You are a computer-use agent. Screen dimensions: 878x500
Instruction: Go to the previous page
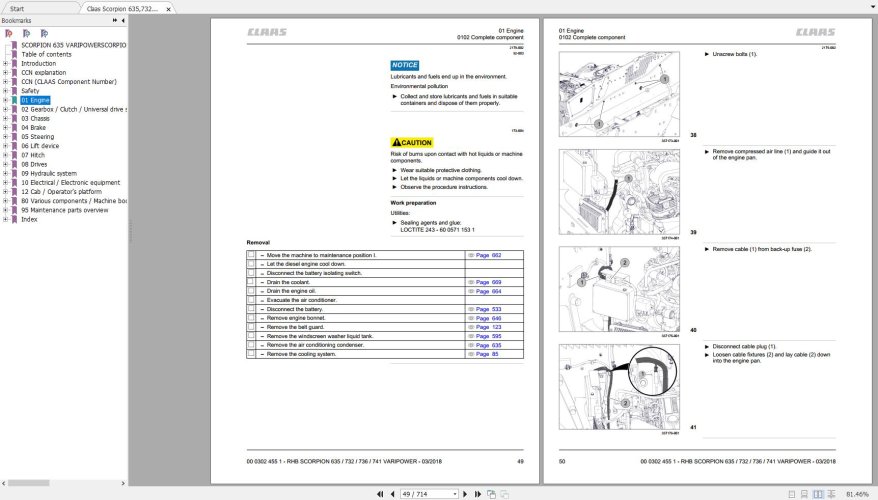tap(393, 494)
